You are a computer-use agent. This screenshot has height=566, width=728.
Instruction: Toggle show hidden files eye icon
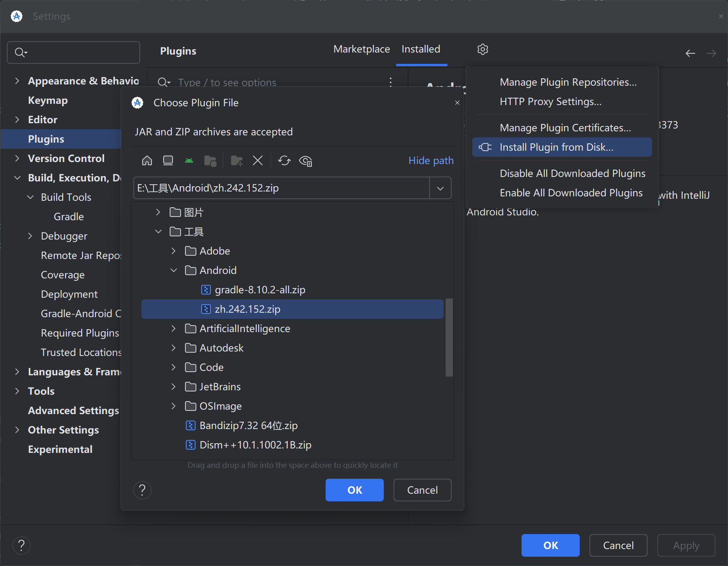coord(305,161)
